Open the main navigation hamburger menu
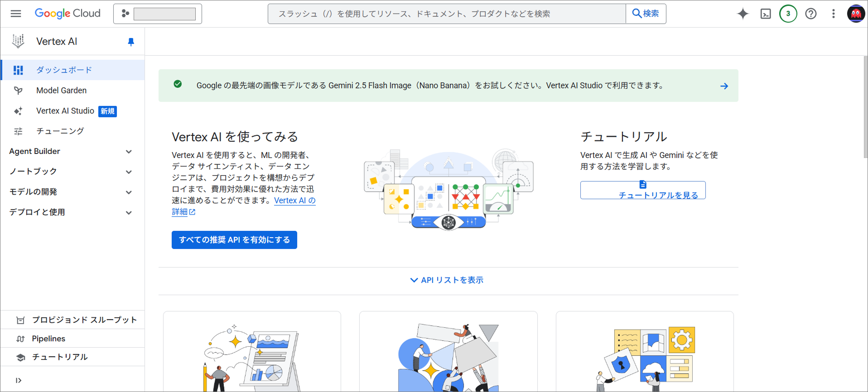Viewport: 868px width, 392px height. (x=16, y=14)
